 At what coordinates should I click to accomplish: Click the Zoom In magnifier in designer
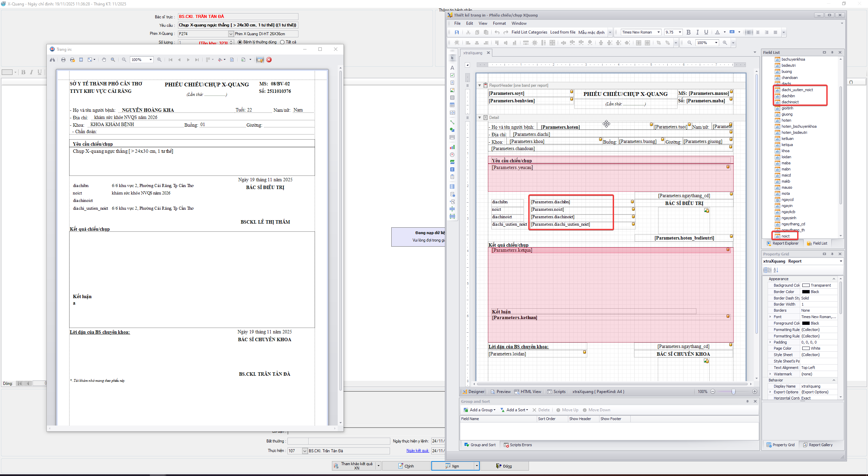725,43
